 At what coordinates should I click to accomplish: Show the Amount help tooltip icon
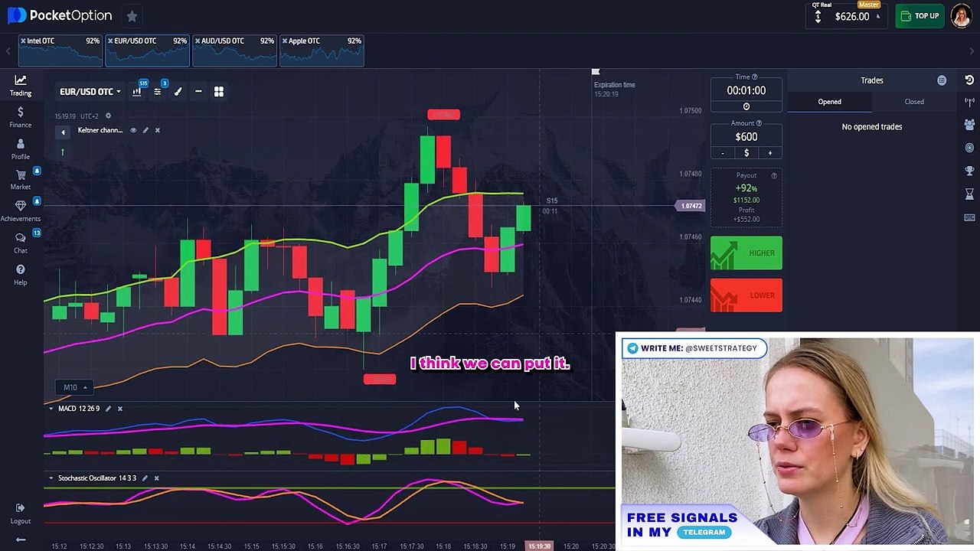click(x=759, y=123)
